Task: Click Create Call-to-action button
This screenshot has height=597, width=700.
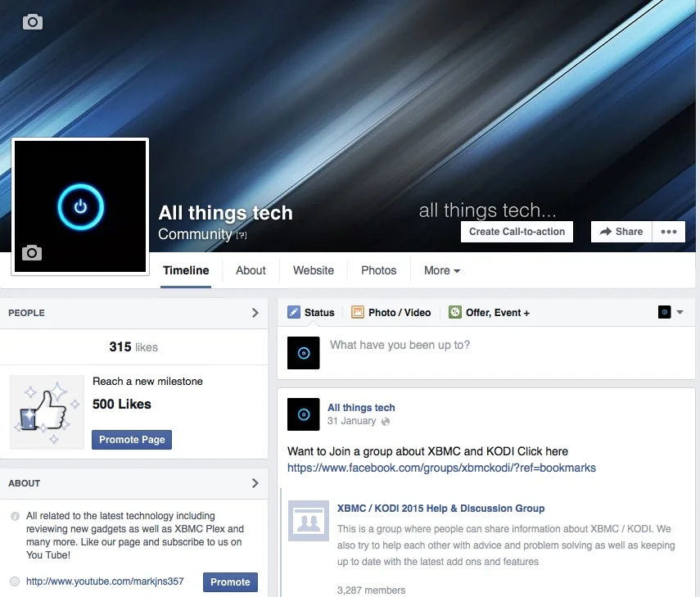Action: [x=517, y=232]
